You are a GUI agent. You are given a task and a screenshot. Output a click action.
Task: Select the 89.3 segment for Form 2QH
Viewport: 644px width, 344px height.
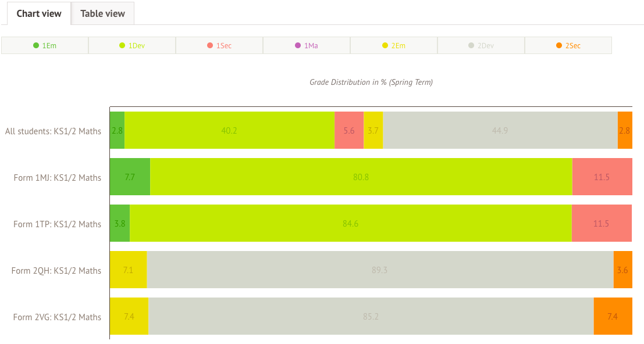[379, 270]
